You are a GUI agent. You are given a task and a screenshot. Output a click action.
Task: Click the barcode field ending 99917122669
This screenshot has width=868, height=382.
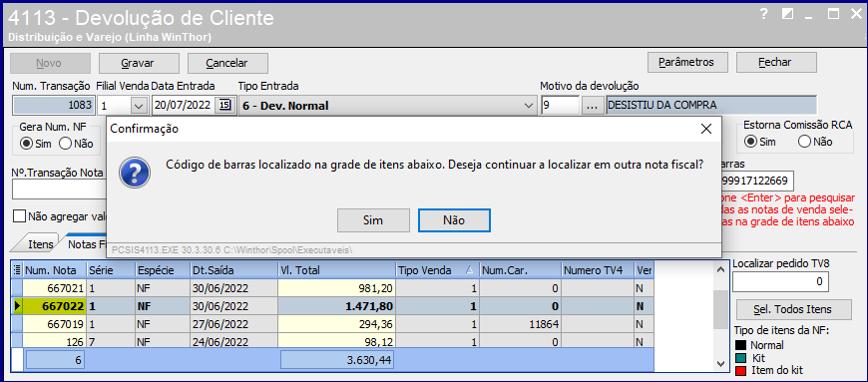click(x=757, y=182)
